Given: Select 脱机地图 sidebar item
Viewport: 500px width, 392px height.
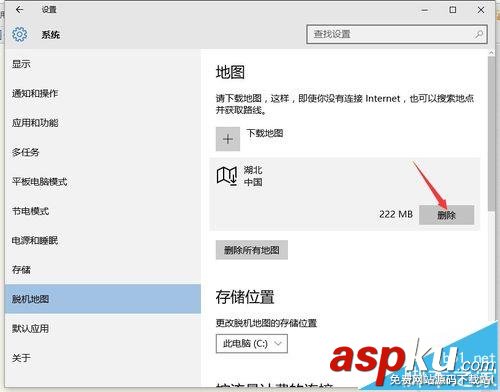Looking at the screenshot, I should (103, 299).
